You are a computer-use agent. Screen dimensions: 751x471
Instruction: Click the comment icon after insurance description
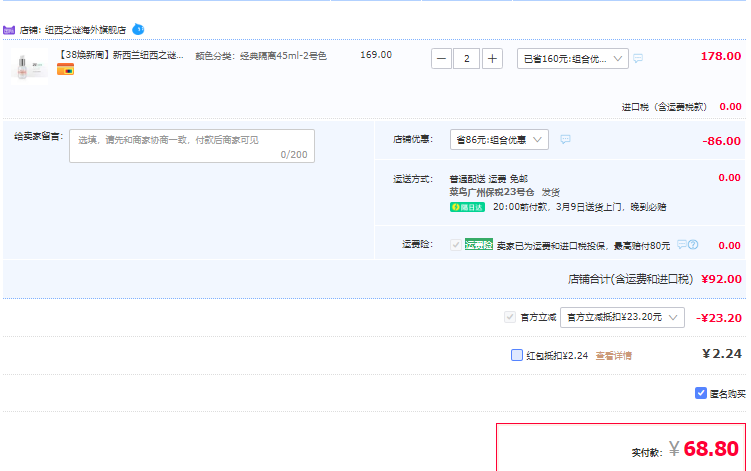tap(682, 245)
